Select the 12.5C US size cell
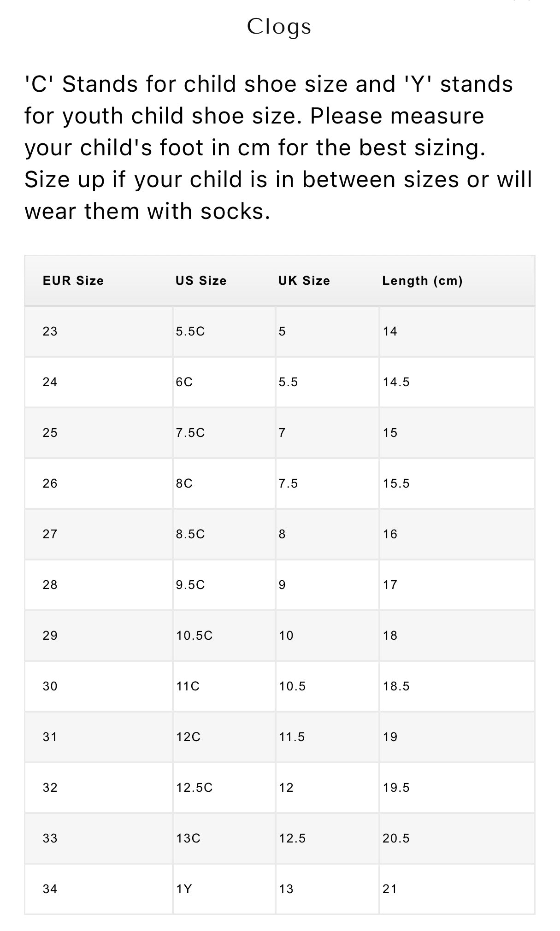560x931 pixels. point(194,788)
